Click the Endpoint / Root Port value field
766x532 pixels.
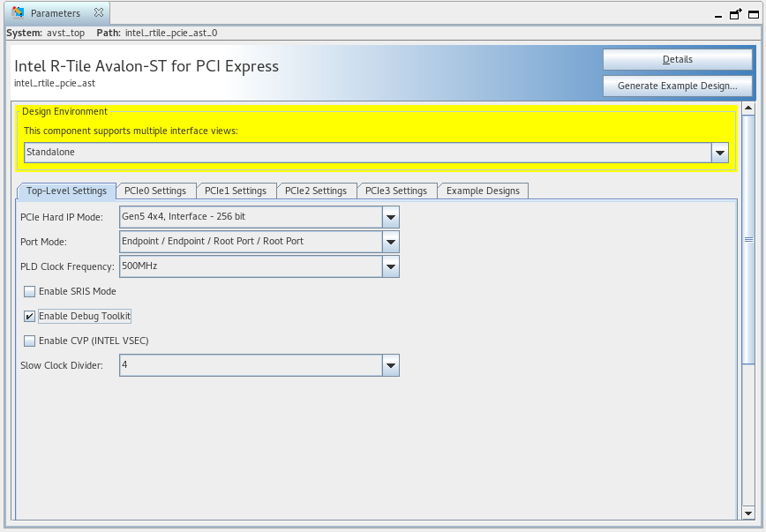pos(252,242)
